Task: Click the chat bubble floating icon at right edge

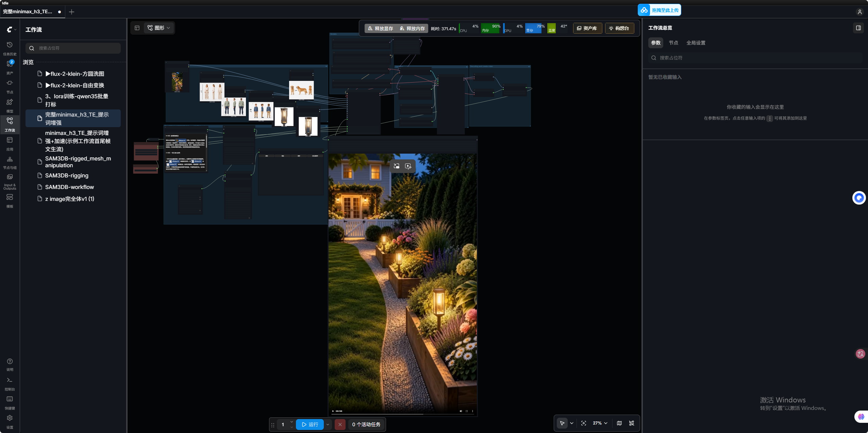Action: 859,198
